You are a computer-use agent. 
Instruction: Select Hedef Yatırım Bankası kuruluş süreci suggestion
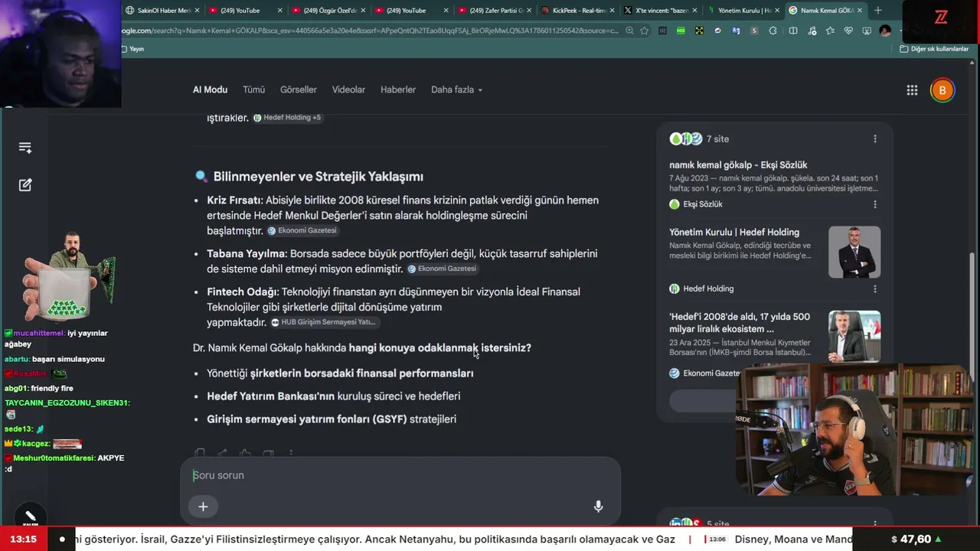[x=333, y=396]
